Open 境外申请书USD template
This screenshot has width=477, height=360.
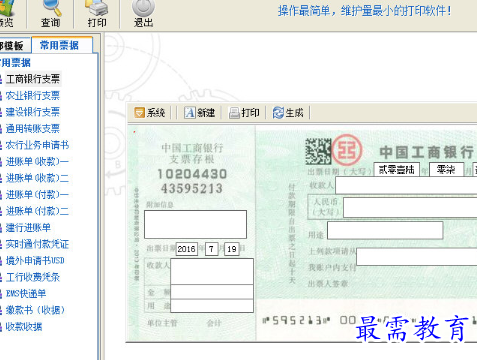(x=35, y=261)
